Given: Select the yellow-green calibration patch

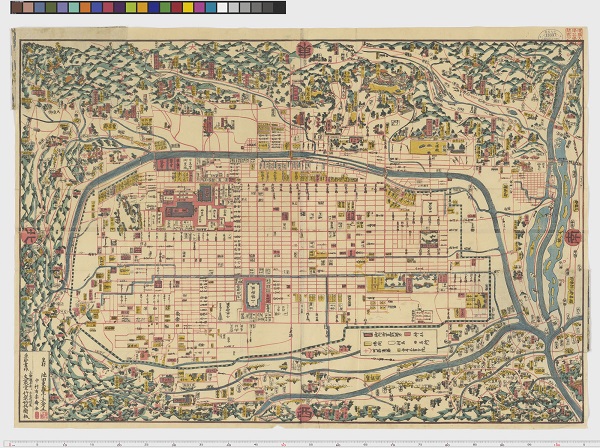Looking at the screenshot, I should (x=131, y=8).
